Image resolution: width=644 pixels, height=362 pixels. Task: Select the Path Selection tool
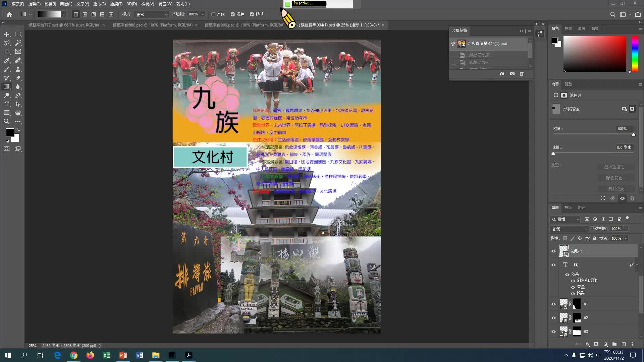(18, 104)
